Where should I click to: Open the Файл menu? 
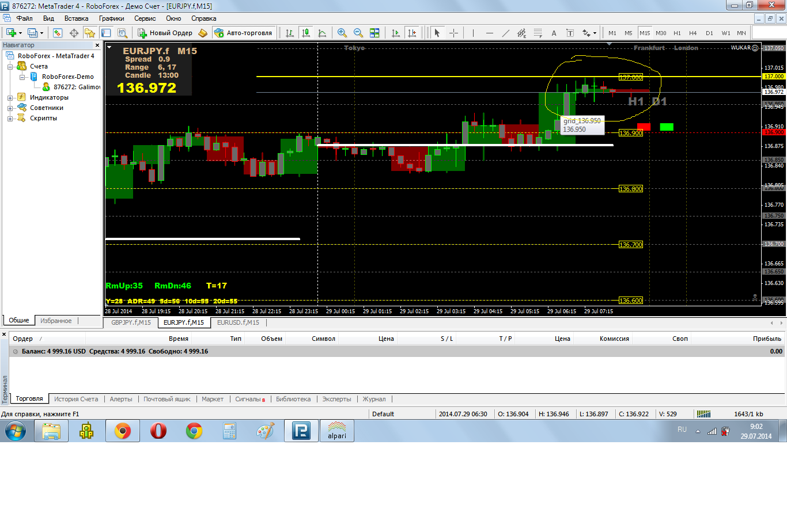pos(24,18)
